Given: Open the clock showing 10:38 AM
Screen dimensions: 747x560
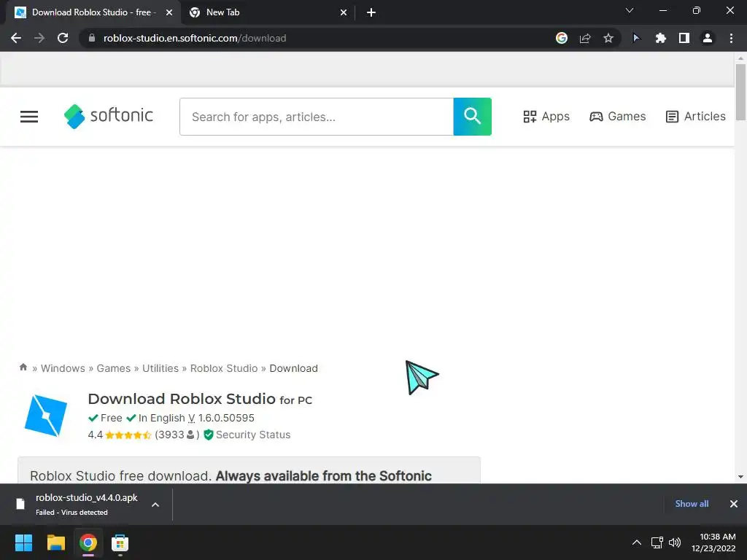Looking at the screenshot, I should [713, 542].
